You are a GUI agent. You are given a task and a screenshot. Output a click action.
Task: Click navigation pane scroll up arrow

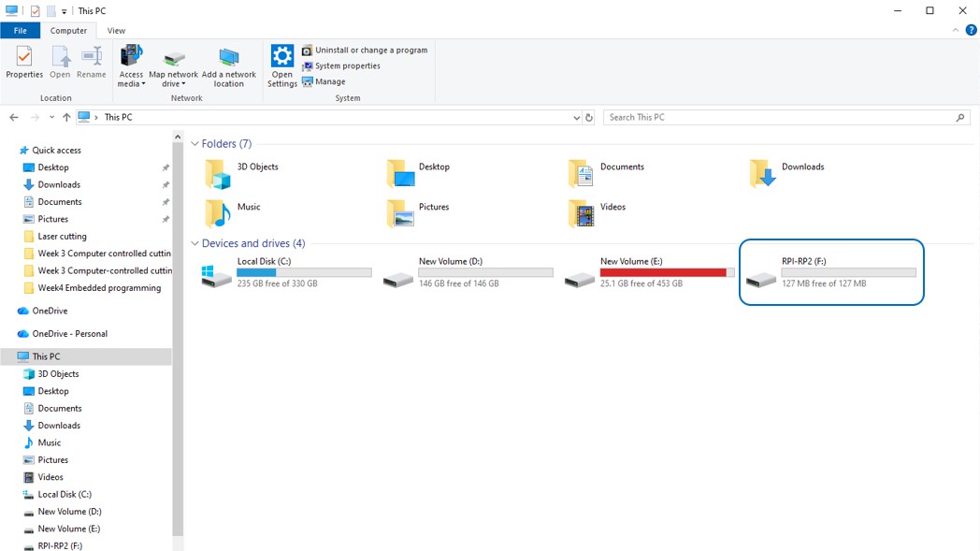coord(178,137)
